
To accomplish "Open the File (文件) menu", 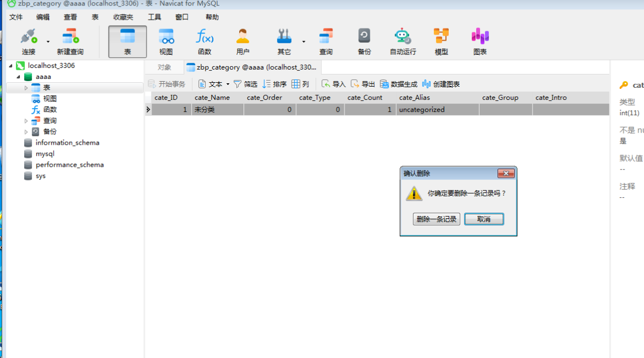I will click(16, 17).
